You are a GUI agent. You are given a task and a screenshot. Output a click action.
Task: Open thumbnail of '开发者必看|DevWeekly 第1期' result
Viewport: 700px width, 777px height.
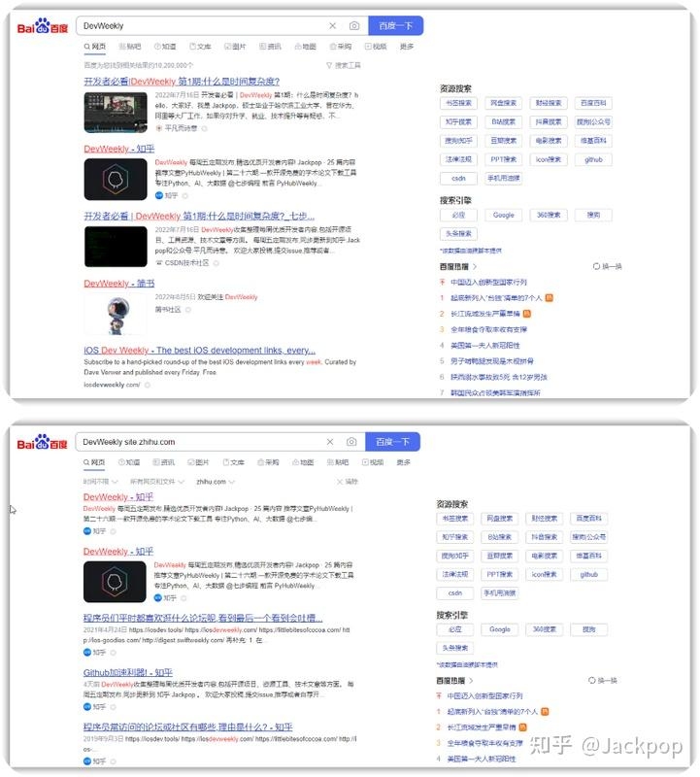click(116, 113)
